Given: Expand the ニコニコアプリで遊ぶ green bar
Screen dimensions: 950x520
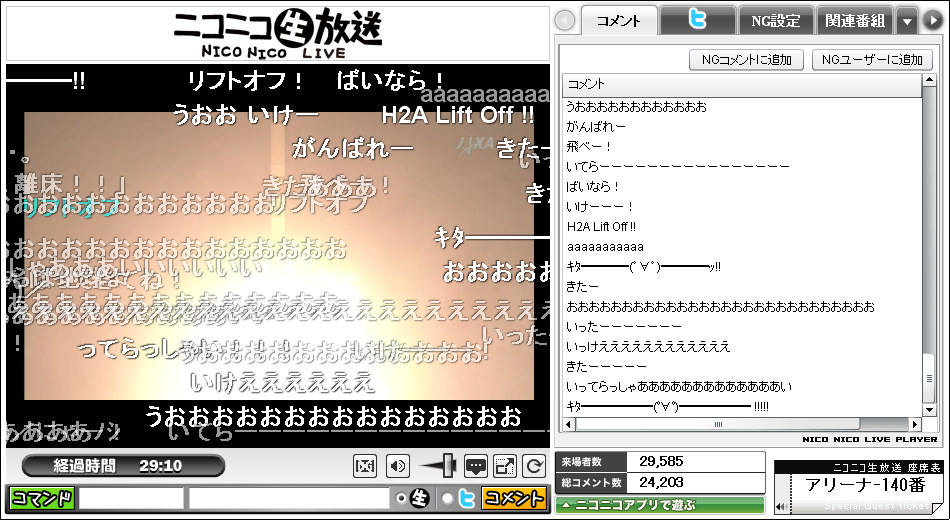Looking at the screenshot, I should tap(660, 505).
